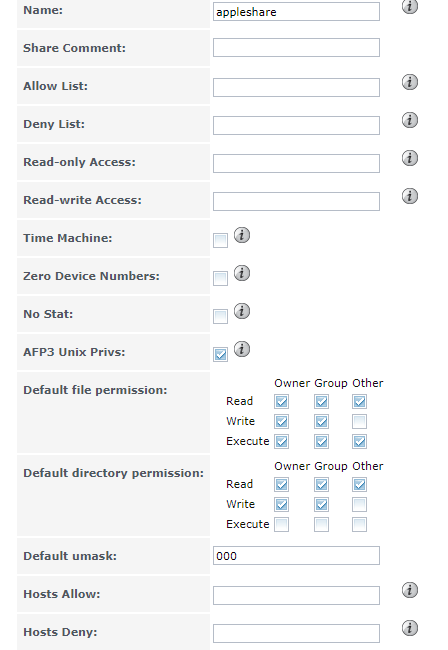Open the Zero Device Numbers info icon
The height and width of the screenshot is (650, 448).
(x=242, y=273)
